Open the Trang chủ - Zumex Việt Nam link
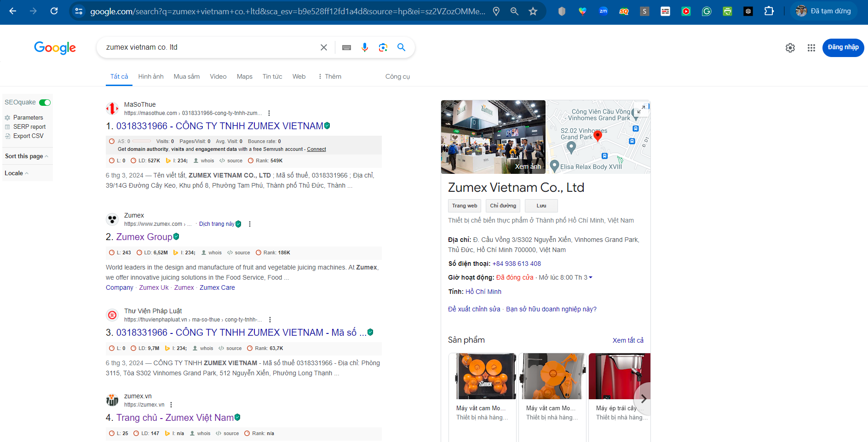The height and width of the screenshot is (442, 868). 175,418
